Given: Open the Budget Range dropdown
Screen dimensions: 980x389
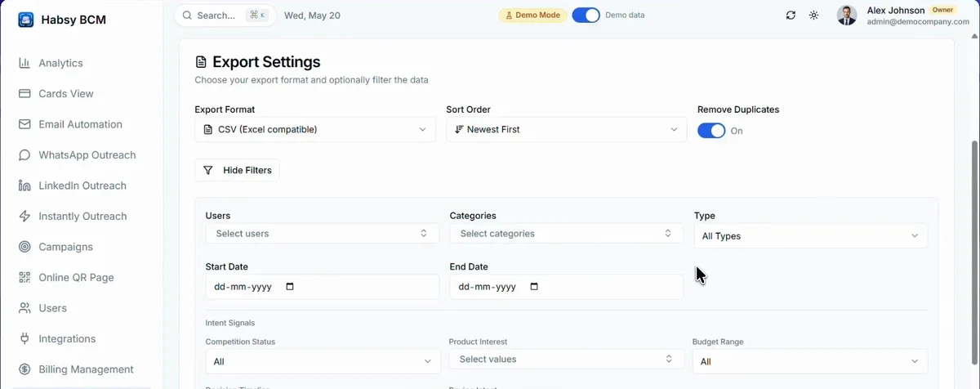Looking at the screenshot, I should click(x=810, y=361).
